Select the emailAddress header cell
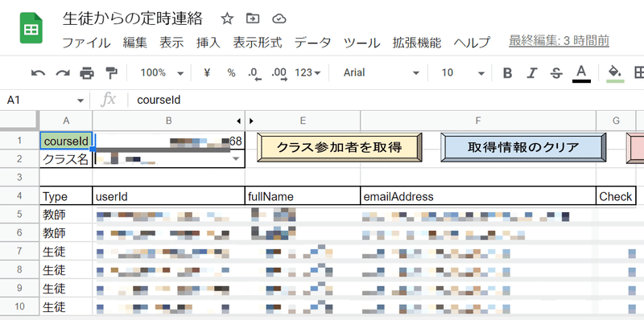Screen dimensions: 644x320 (x=478, y=196)
